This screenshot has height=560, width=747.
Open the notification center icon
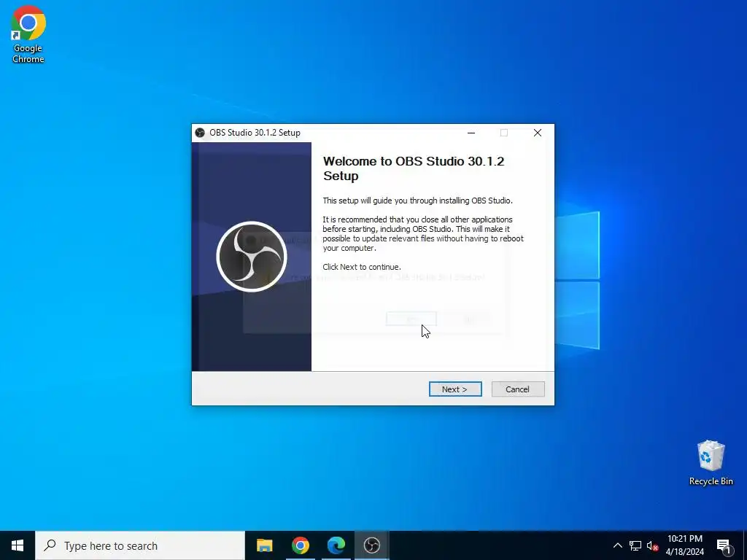point(724,546)
